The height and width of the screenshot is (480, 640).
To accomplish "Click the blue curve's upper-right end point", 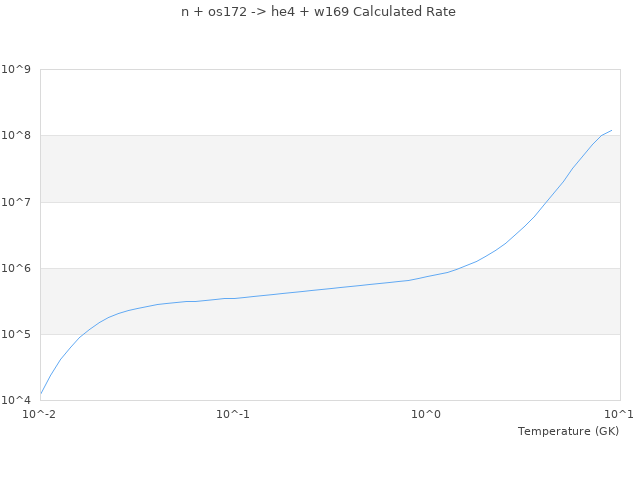I will click(611, 130).
